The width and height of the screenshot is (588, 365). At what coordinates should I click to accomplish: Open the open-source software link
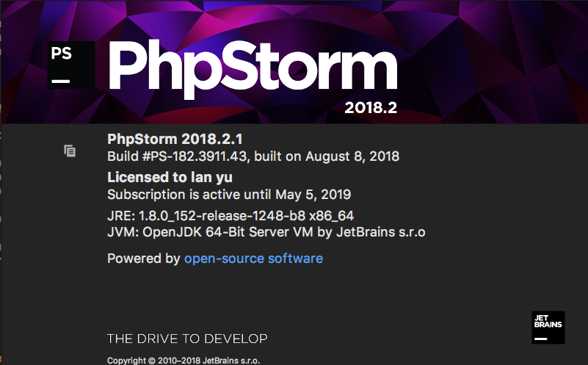[x=253, y=259]
